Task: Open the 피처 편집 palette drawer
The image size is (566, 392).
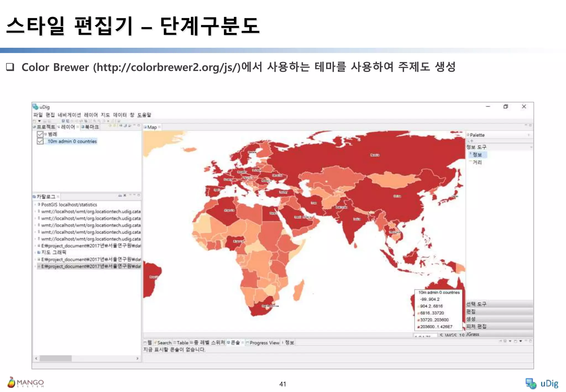Action: (x=499, y=326)
